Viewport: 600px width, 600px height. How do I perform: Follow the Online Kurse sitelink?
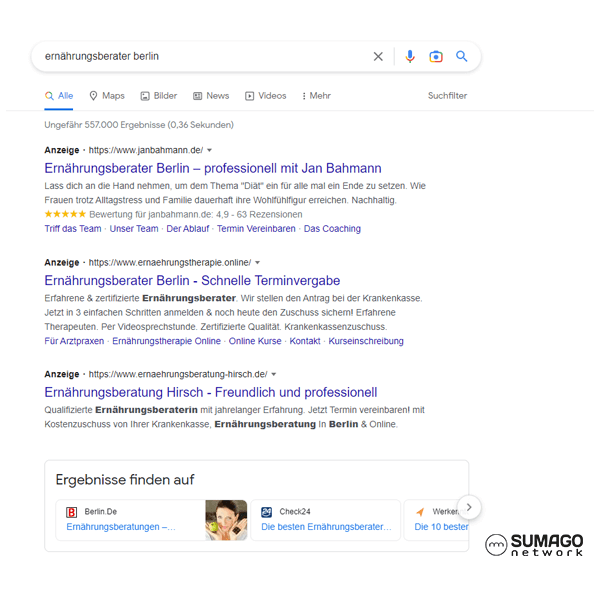(255, 341)
